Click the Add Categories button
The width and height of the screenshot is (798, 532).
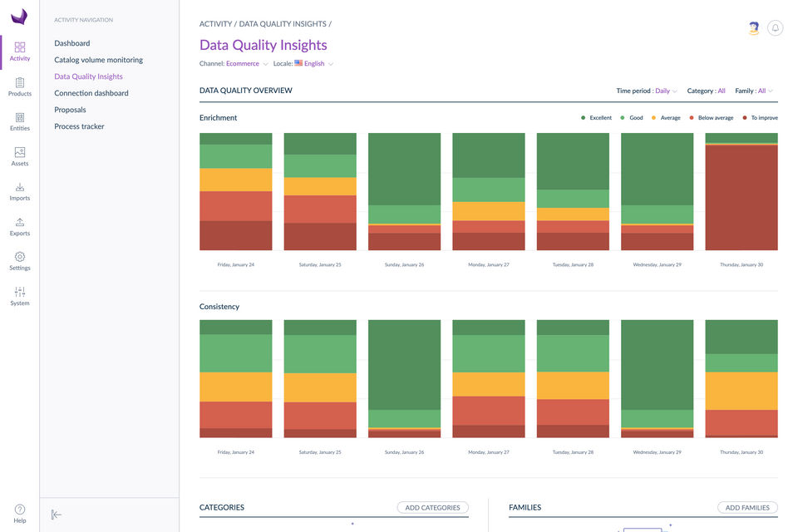(x=432, y=507)
